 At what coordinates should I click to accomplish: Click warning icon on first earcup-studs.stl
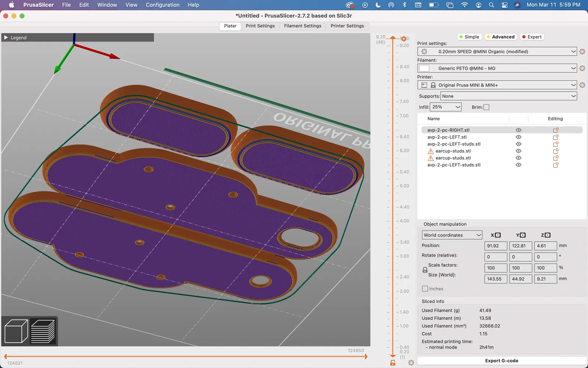tap(431, 151)
